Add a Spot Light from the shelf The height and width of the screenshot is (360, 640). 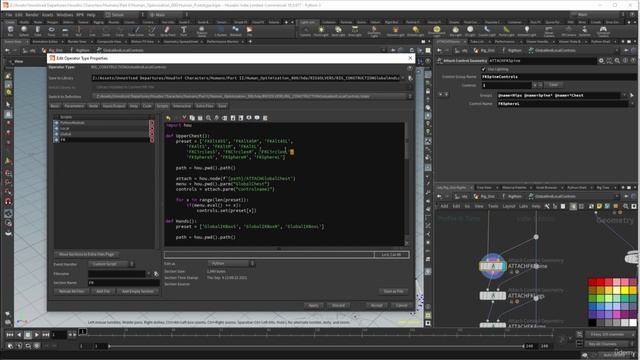(x=338, y=31)
